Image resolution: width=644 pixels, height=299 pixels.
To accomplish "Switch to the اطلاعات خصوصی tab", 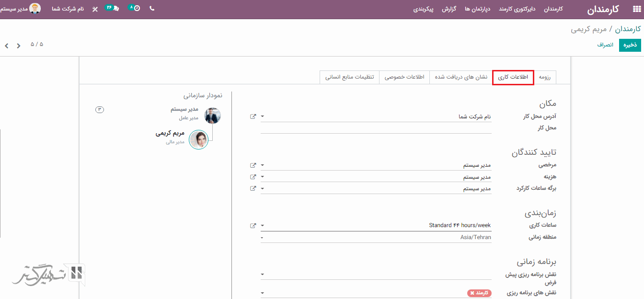I will click(404, 77).
